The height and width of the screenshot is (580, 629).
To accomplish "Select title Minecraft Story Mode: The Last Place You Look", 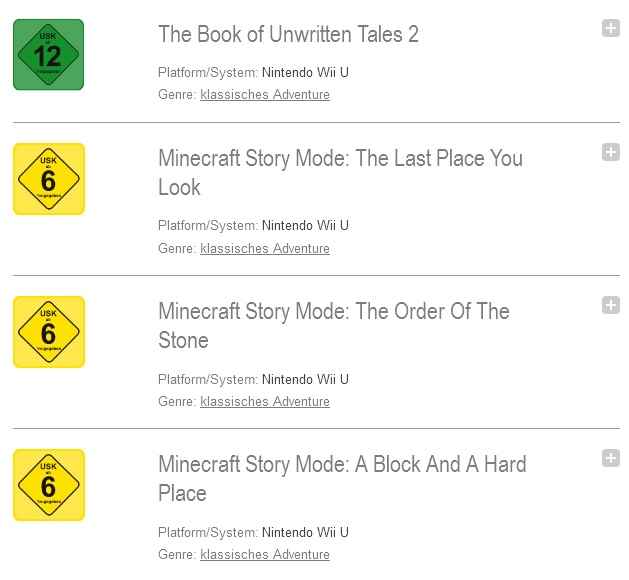I will pos(341,172).
